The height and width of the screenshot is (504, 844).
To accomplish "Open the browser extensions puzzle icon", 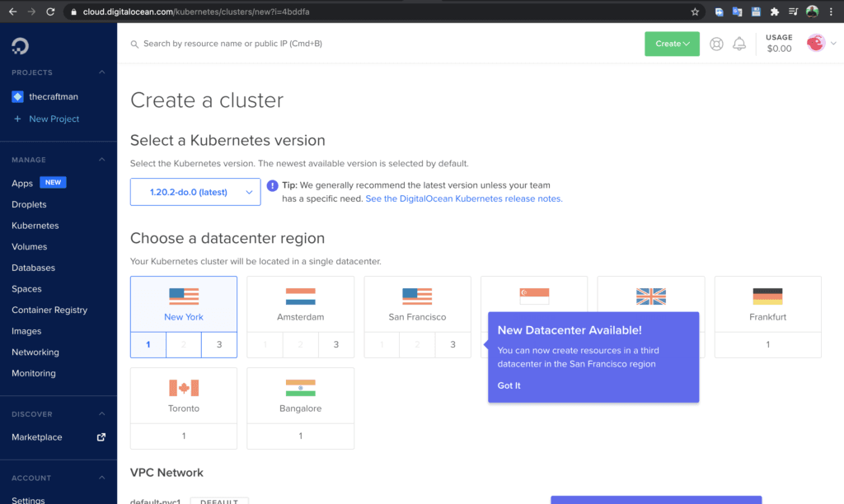I will point(775,12).
